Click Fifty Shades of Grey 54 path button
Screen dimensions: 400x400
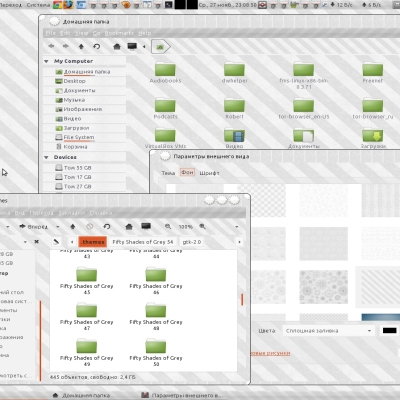[143, 242]
